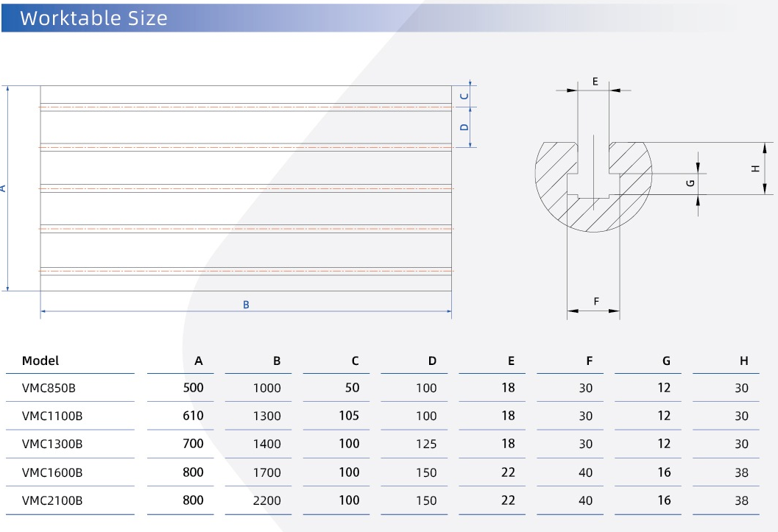The image size is (778, 532).
Task: Select the "H" table column header
Action: (x=743, y=361)
